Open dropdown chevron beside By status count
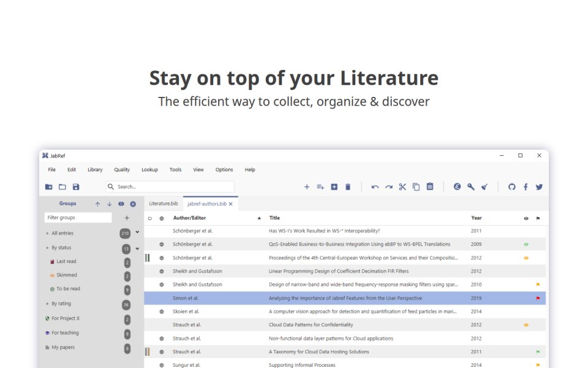Image resolution: width=588 pixels, height=368 pixels. (137, 248)
